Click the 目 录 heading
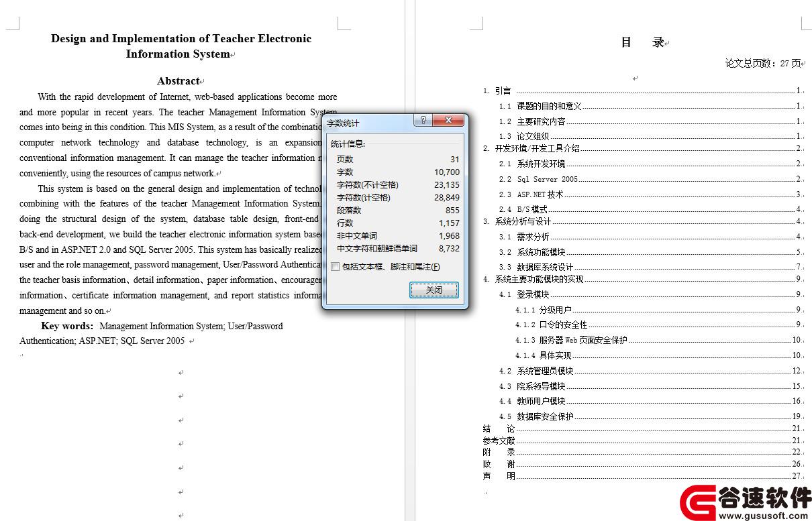812x521 pixels. pyautogui.click(x=642, y=42)
